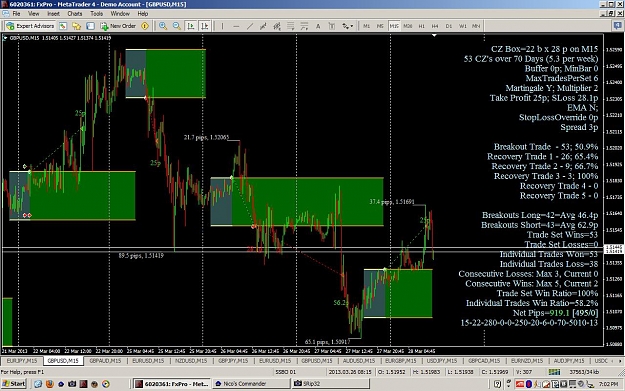Viewport: 625px width, 391px height.
Task: Switch to SRip32 taskbar button
Action: tap(330, 383)
